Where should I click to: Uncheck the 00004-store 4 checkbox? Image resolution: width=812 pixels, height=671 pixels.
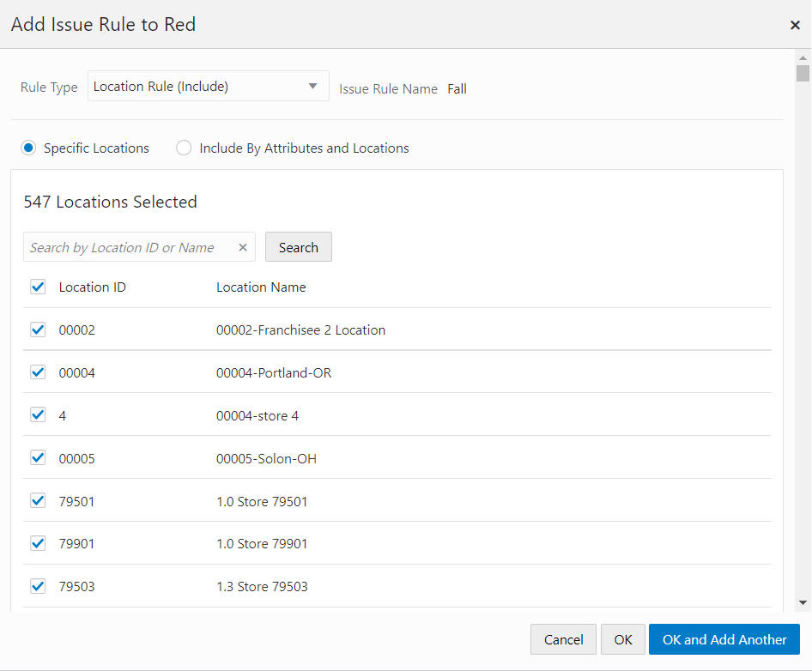pos(38,415)
